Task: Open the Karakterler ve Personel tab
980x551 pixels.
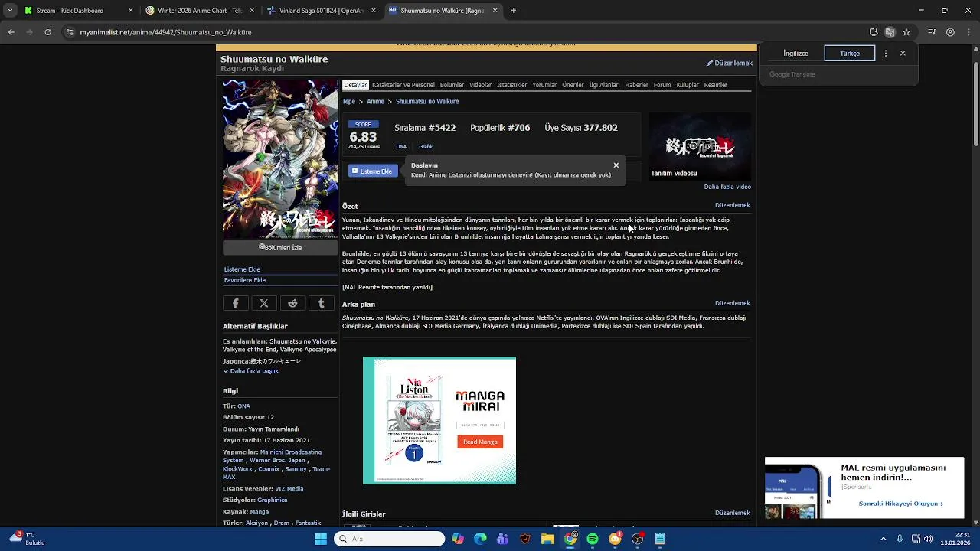Action: tap(403, 85)
